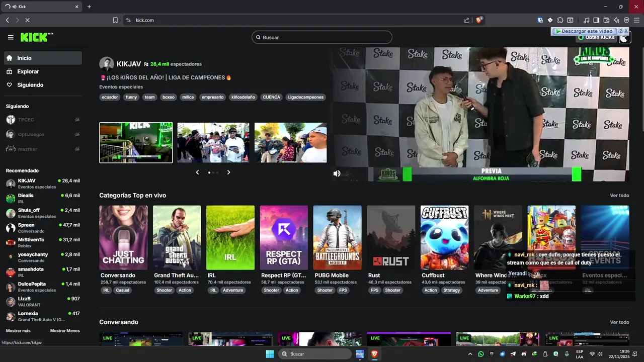Show hidden system tray icons

pyautogui.click(x=470, y=354)
